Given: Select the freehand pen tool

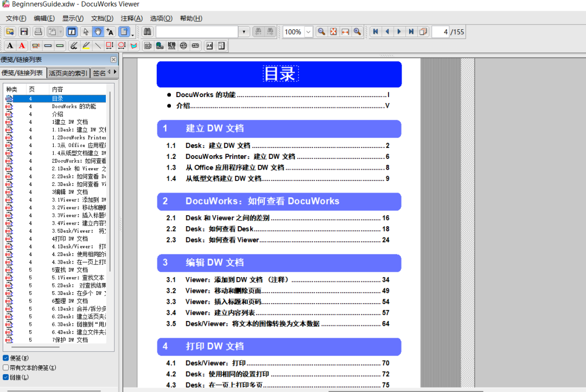Looking at the screenshot, I should [74, 46].
